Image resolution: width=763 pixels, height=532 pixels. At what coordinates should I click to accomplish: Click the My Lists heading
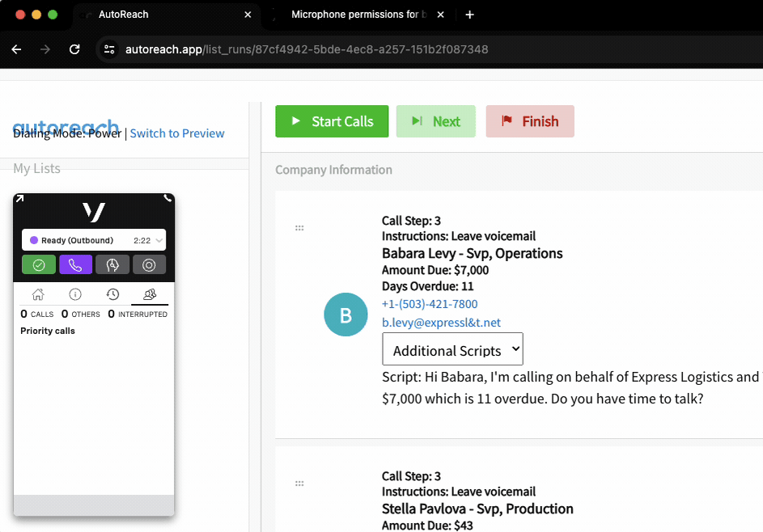click(37, 168)
